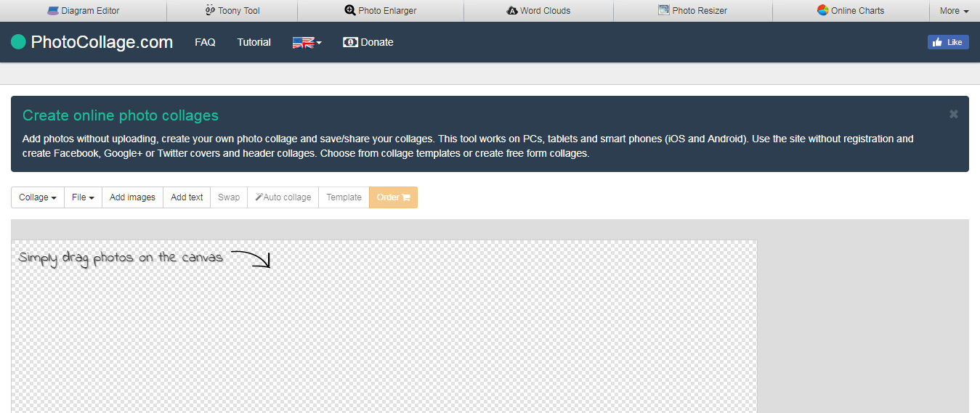Click the Auto collage magic wand icon
This screenshot has height=413, width=980.
click(x=259, y=197)
